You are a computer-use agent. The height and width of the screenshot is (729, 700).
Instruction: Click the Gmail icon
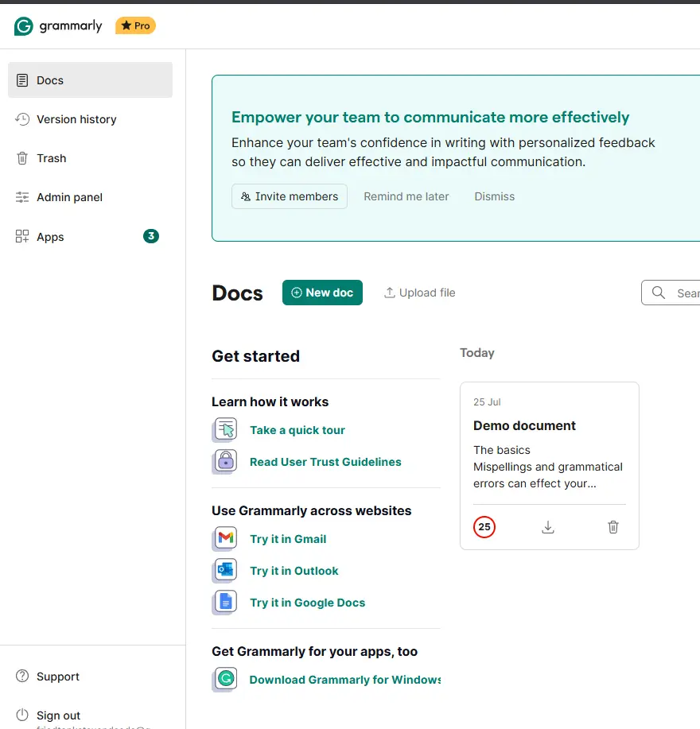(225, 538)
